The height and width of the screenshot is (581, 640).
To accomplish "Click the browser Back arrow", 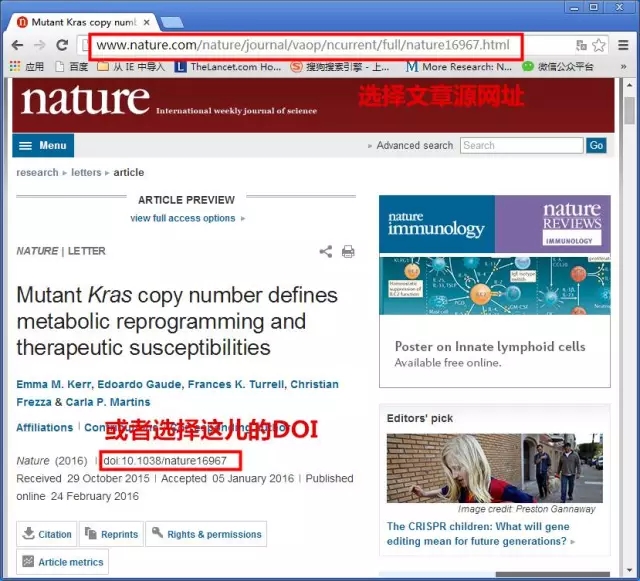I will point(16,45).
